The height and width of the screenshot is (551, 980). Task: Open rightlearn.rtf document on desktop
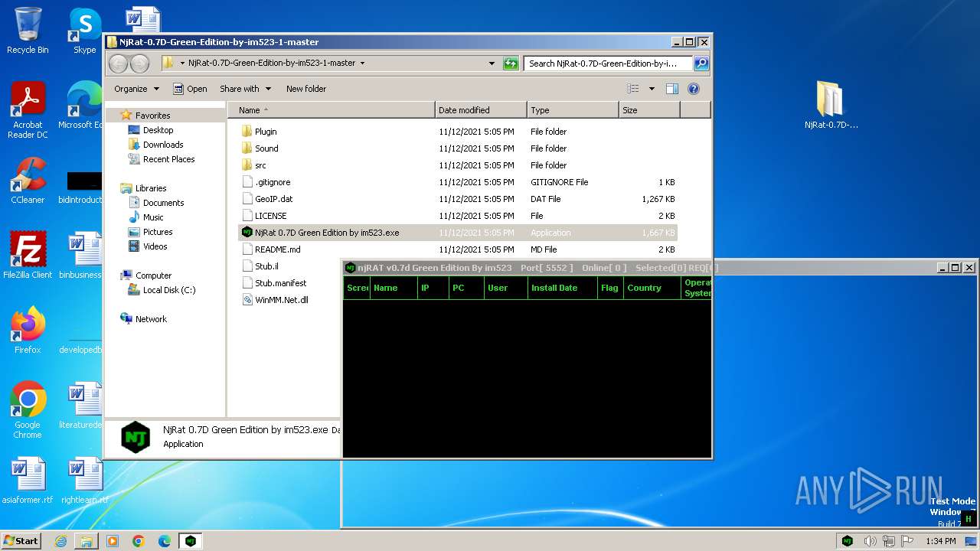coord(84,481)
